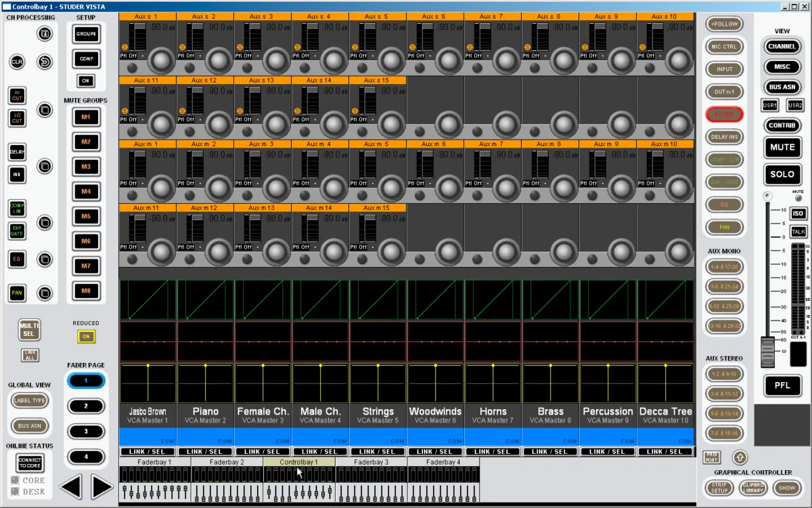Toggle the COMP LIM processing button

17,209
